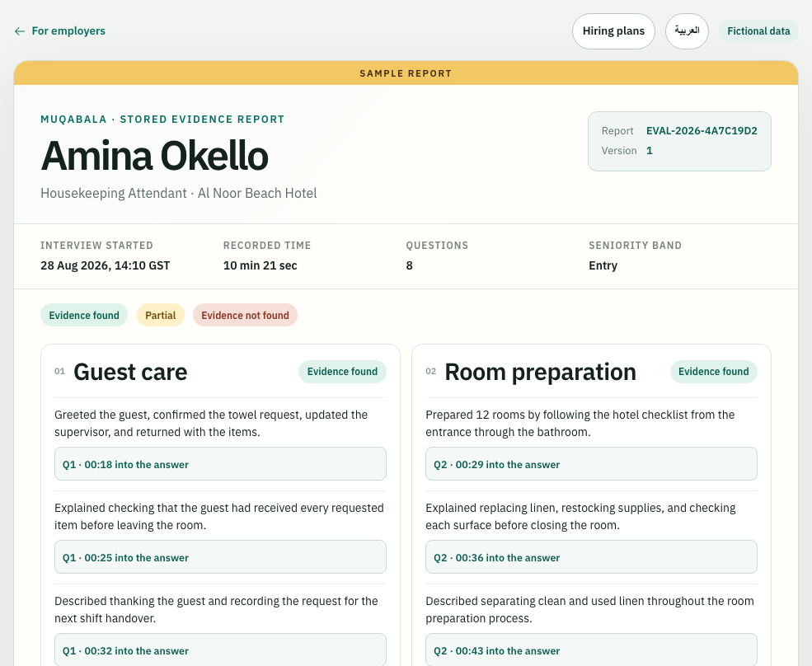Click the Evidence found legend chip
812x666 pixels.
pos(84,315)
